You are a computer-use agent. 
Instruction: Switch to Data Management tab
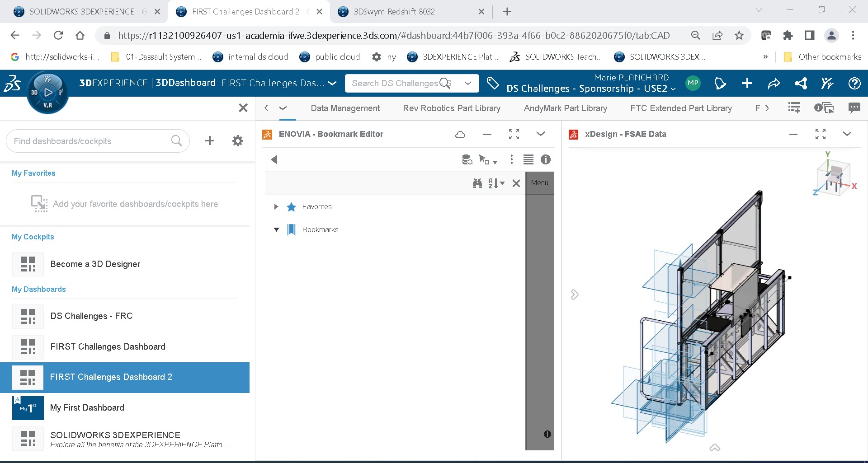pyautogui.click(x=345, y=108)
